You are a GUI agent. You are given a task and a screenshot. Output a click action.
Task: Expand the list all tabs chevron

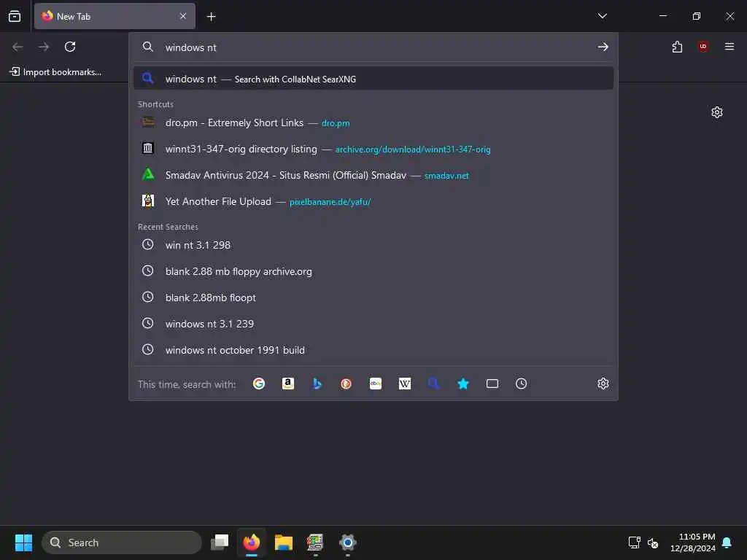tap(602, 16)
